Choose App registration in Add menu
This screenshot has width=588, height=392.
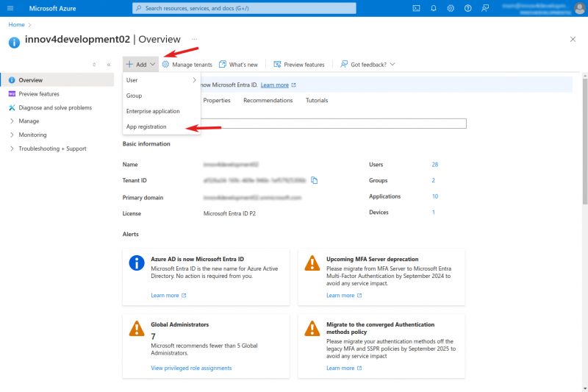coord(162,126)
